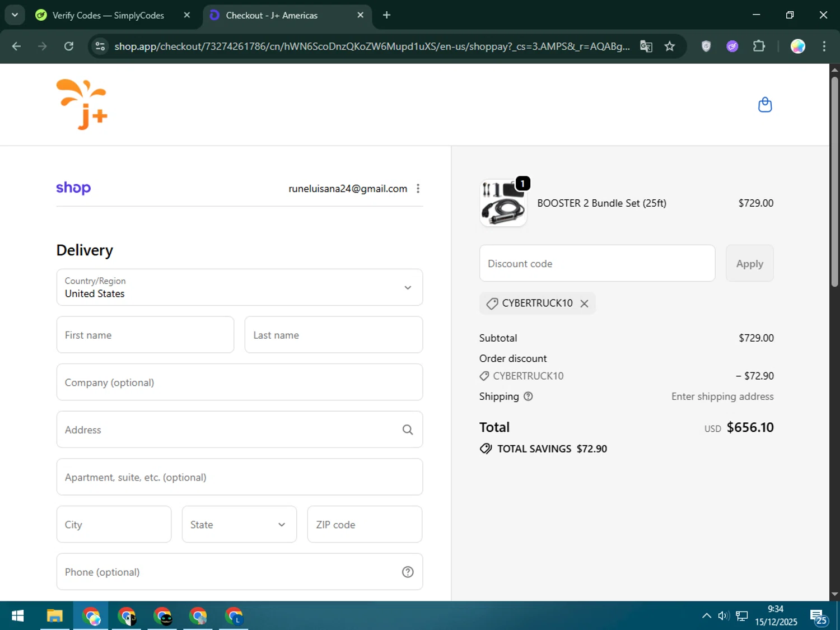Click the J+ store logo

point(82,105)
